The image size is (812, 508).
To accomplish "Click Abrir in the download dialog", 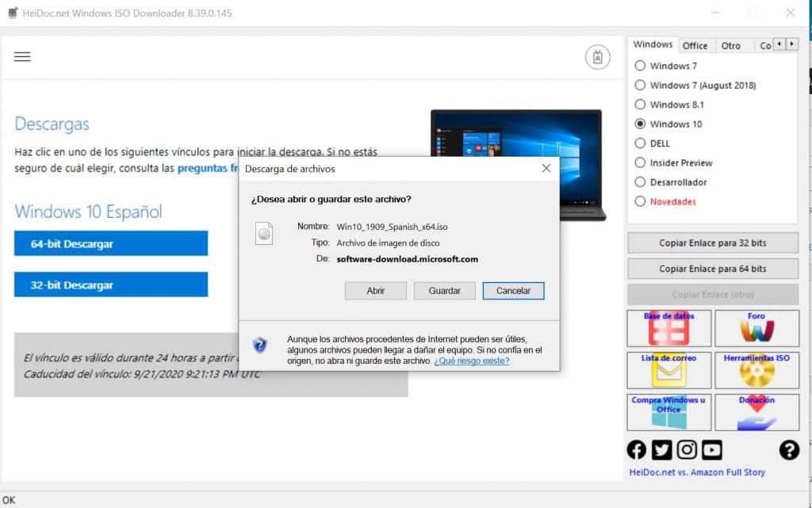I will 375,291.
